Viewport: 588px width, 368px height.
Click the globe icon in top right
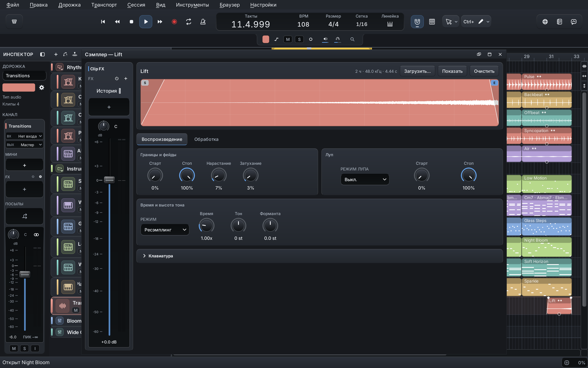[x=545, y=22]
